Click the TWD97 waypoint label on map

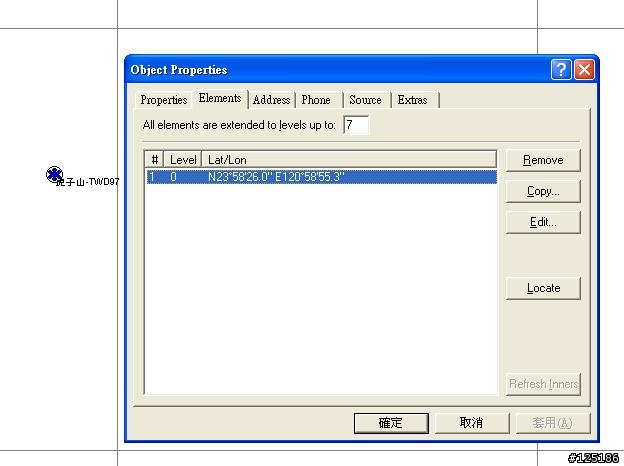(x=88, y=182)
